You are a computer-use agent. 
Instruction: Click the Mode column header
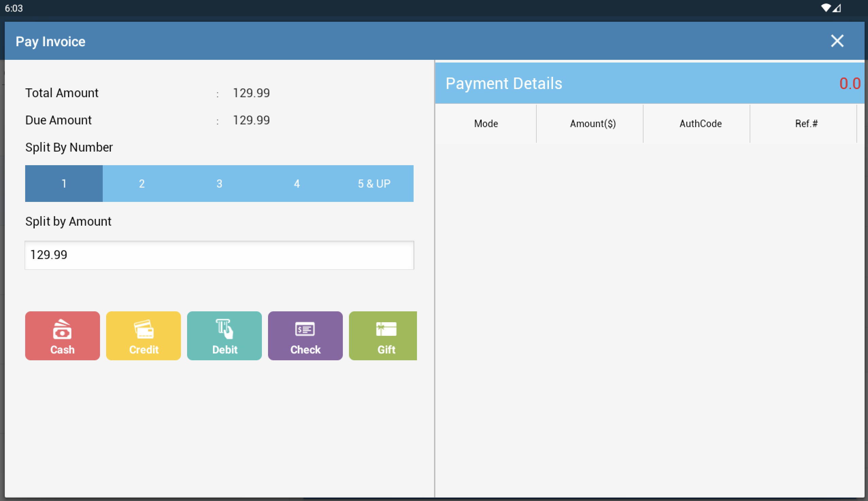click(x=485, y=123)
